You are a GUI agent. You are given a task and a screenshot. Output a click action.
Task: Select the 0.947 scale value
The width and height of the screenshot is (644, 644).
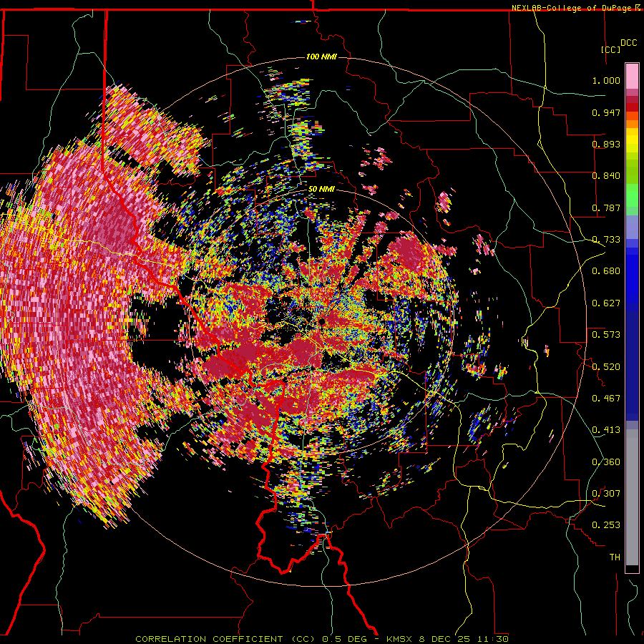click(606, 112)
